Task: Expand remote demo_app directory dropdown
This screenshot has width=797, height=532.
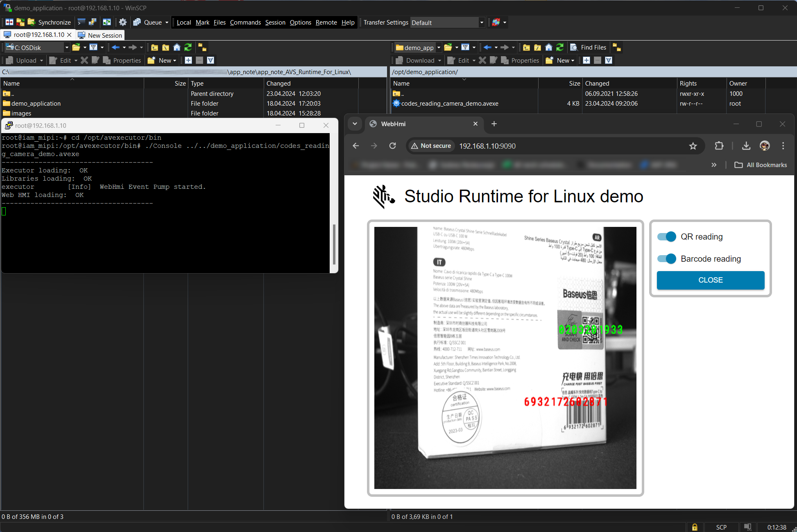Action: coord(439,48)
